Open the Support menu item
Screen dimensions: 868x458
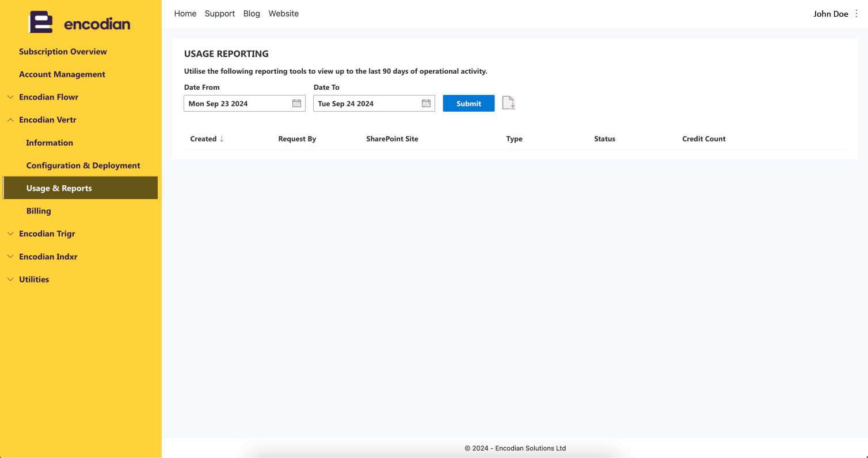coord(220,14)
